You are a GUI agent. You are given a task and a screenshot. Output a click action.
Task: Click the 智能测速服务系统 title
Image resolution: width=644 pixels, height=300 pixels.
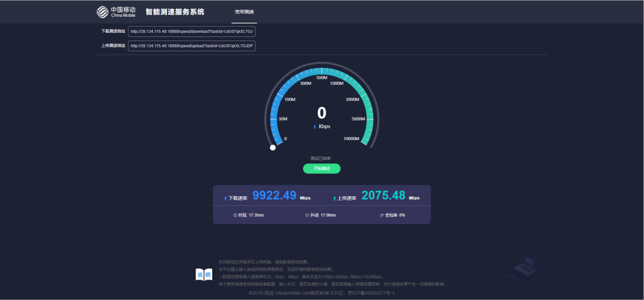tap(175, 12)
